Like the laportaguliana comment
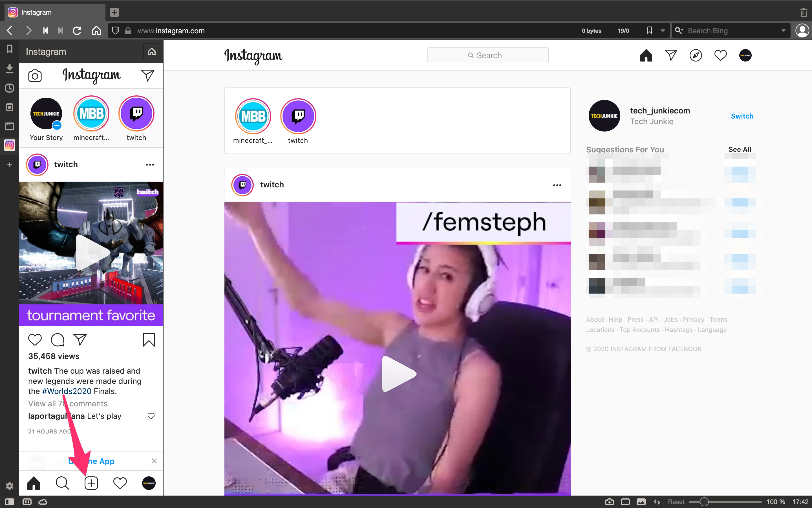The width and height of the screenshot is (812, 508). (151, 416)
